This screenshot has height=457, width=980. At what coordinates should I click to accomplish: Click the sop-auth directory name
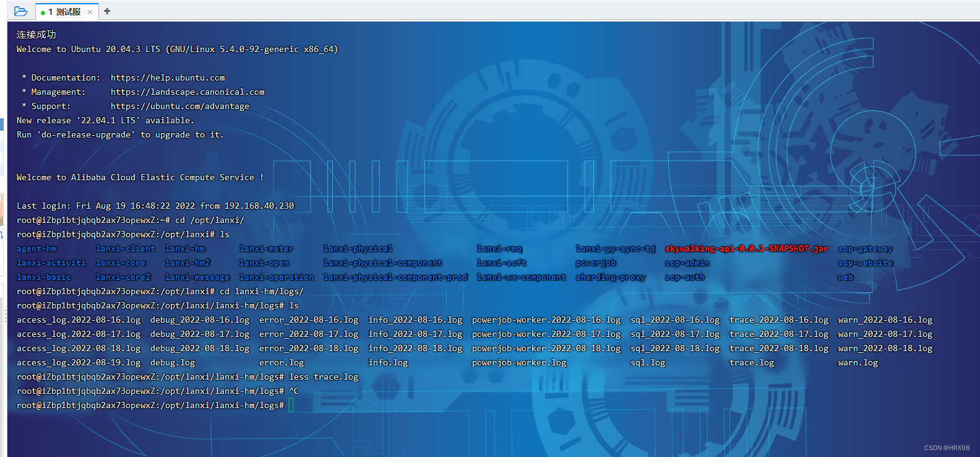click(x=685, y=277)
